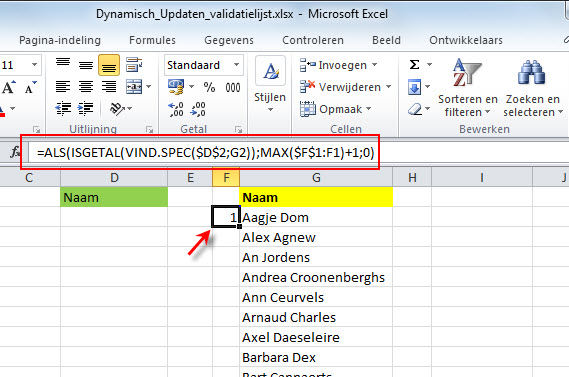Screen dimensions: 569x377
Task: Open font size dropdown showing 11
Action: click(x=34, y=65)
